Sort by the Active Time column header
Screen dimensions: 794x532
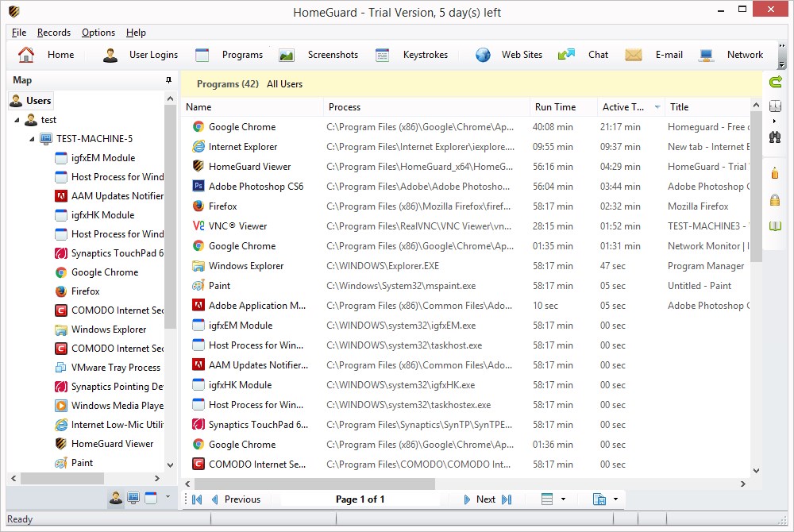click(x=630, y=107)
